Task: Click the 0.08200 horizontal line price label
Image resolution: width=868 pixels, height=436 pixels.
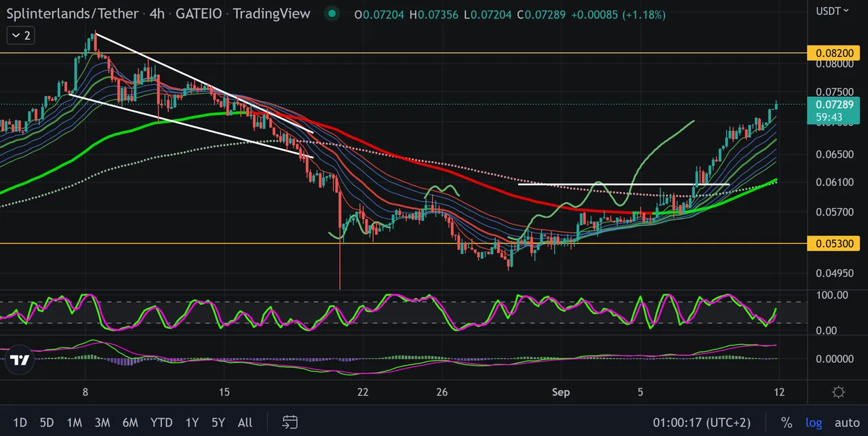Action: coord(834,53)
